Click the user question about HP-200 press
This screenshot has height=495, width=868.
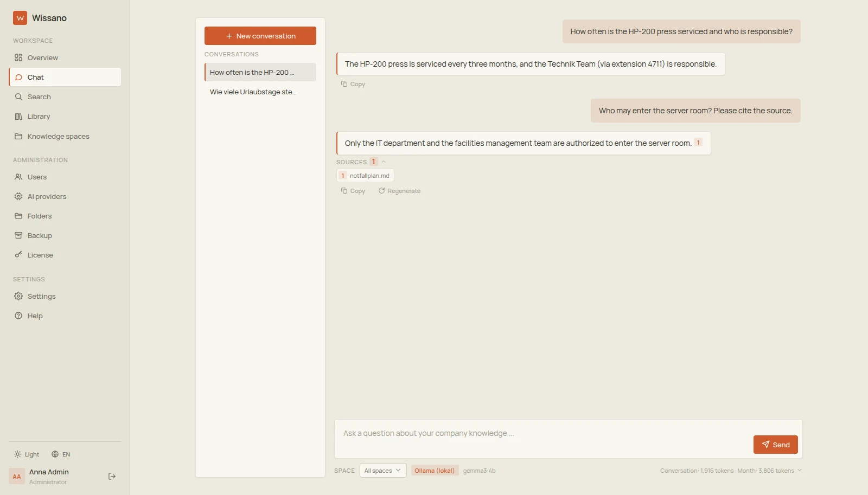coord(681,31)
